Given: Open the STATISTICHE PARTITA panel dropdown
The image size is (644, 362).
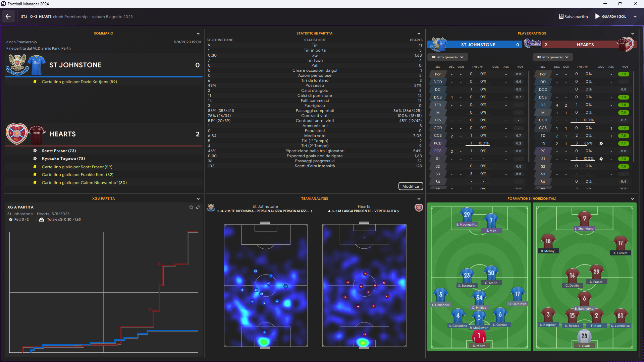Looking at the screenshot, I should tap(419, 34).
